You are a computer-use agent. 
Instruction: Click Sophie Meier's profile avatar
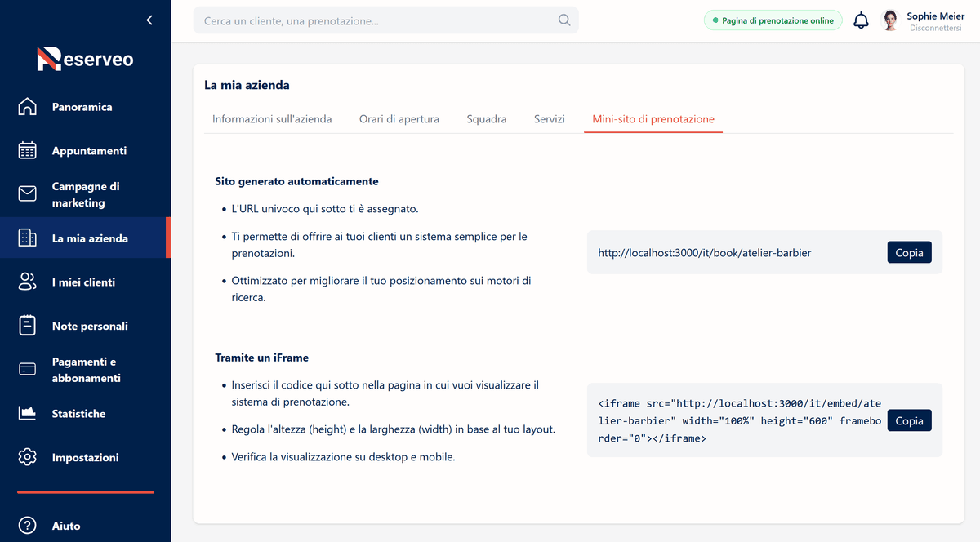click(x=890, y=20)
